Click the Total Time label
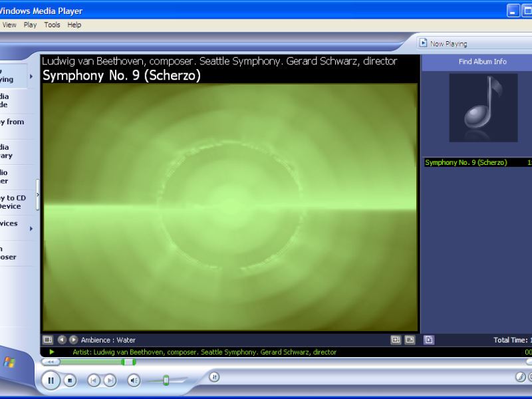Viewport: 532px width, 399px height. [x=512, y=340]
